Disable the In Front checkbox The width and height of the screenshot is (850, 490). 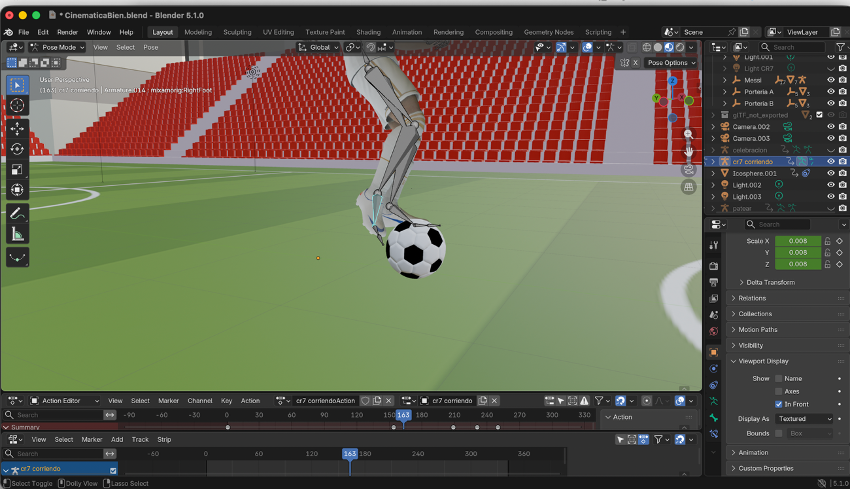[779, 404]
